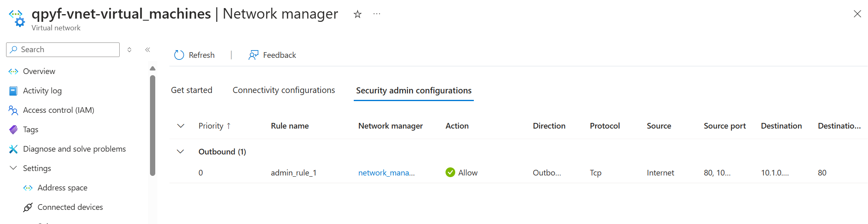
Task: Click the Refresh icon in toolbar
Action: [x=179, y=55]
